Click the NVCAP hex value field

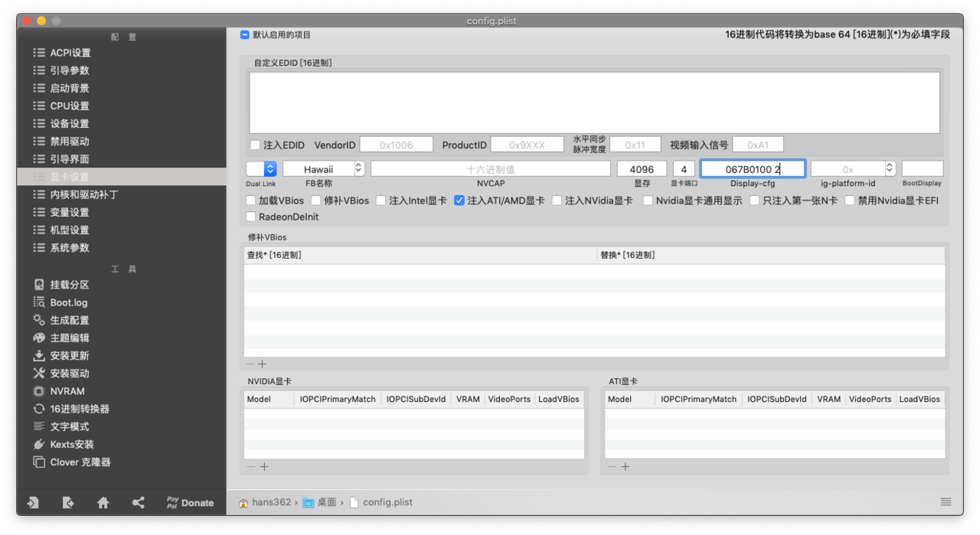pos(491,169)
